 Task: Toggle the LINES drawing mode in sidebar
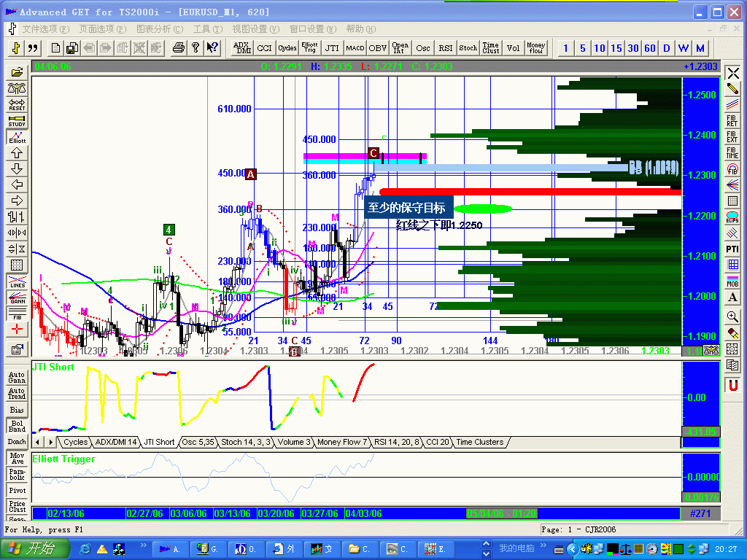tap(17, 281)
